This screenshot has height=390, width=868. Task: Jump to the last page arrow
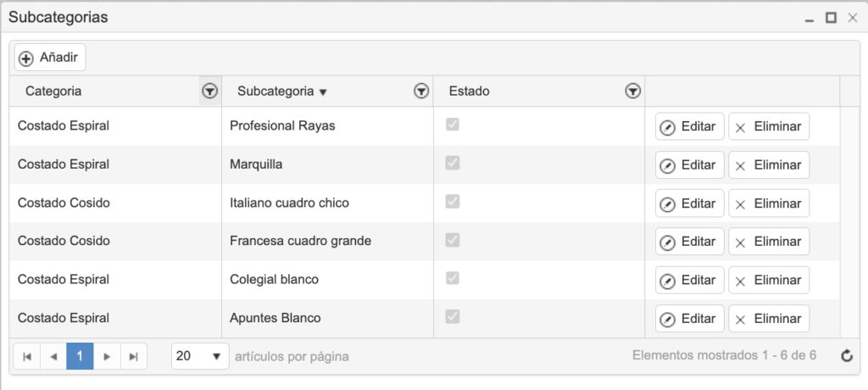(133, 357)
